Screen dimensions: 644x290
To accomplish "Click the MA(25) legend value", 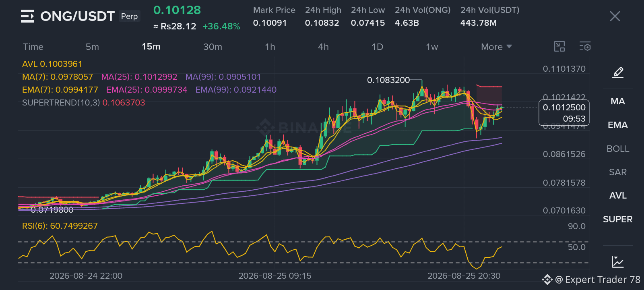I will pyautogui.click(x=139, y=77).
